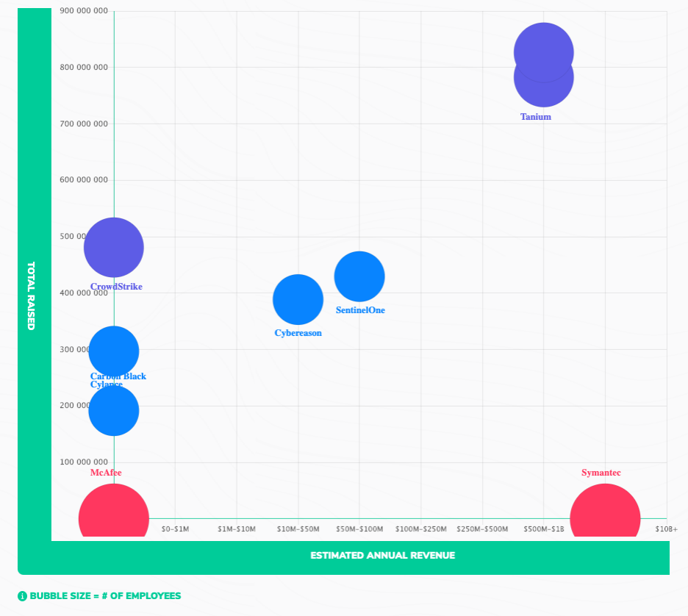Click the Symantec text label

pos(601,473)
